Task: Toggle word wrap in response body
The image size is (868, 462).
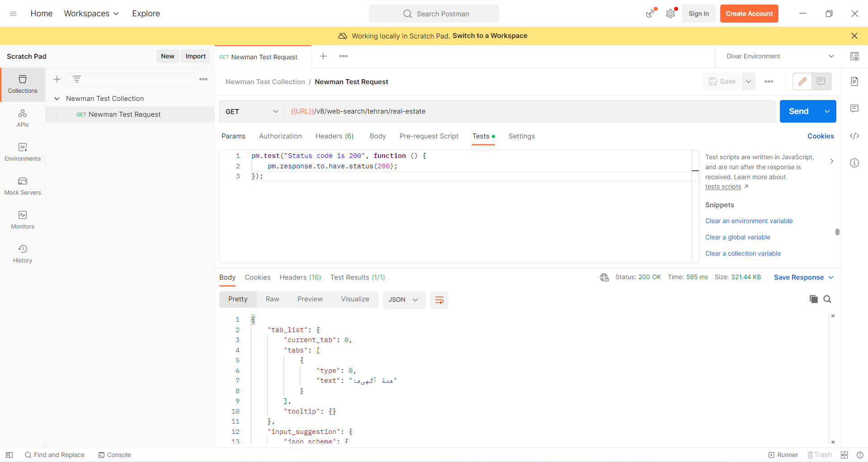Action: [439, 300]
